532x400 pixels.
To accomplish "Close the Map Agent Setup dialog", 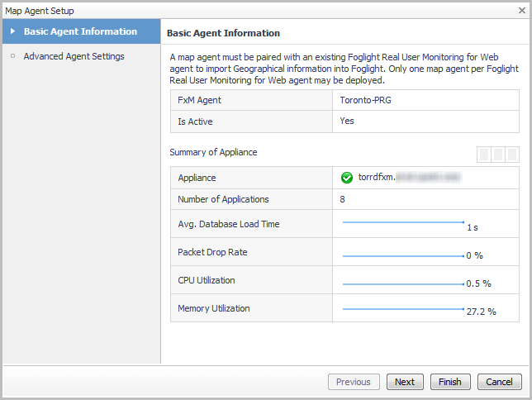I will coord(520,11).
